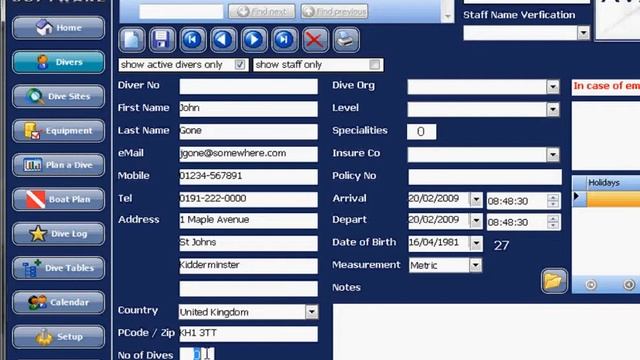The height and width of the screenshot is (360, 640).
Task: Open notes folder icon
Action: [x=554, y=281]
